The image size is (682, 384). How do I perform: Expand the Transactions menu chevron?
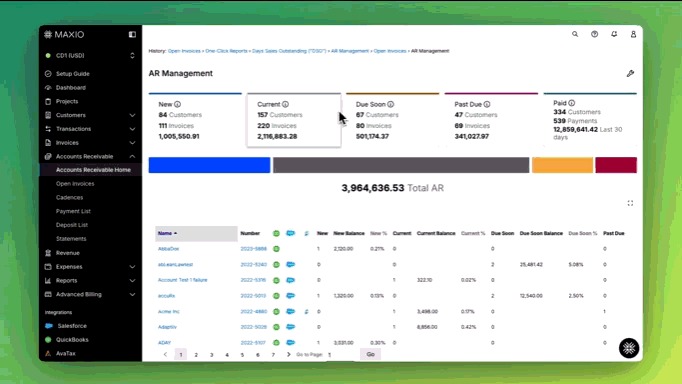132,129
